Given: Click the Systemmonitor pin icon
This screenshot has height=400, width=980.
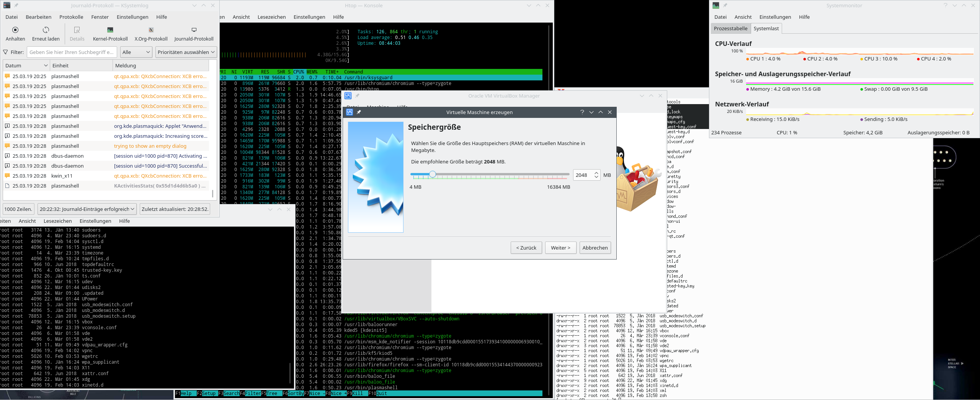Looking at the screenshot, I should tap(725, 5).
